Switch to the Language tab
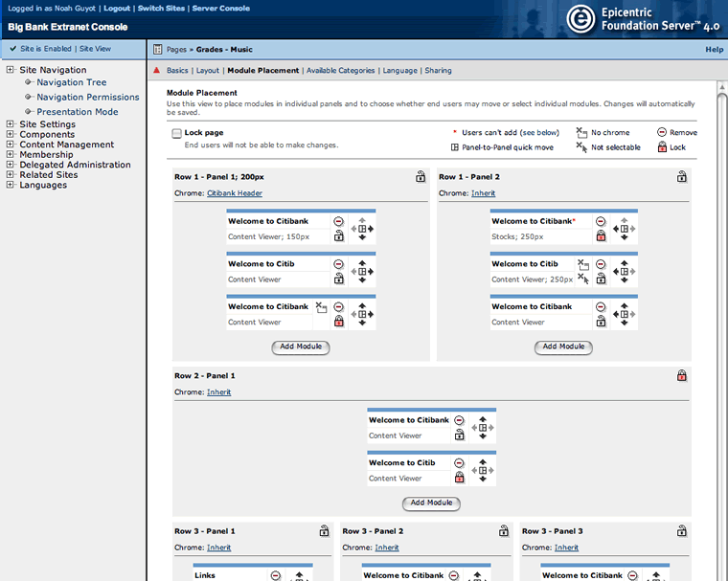The height and width of the screenshot is (581, 728). click(399, 71)
